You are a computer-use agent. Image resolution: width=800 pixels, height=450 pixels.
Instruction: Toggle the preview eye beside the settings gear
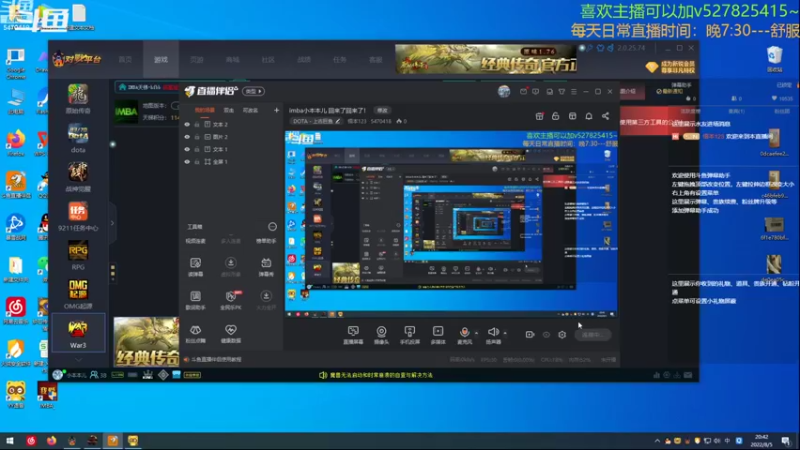click(x=546, y=335)
